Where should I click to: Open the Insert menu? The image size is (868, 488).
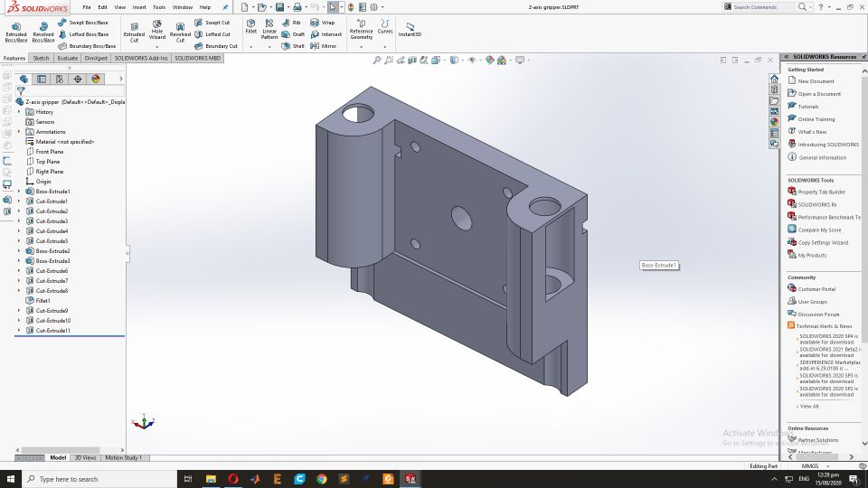(139, 7)
